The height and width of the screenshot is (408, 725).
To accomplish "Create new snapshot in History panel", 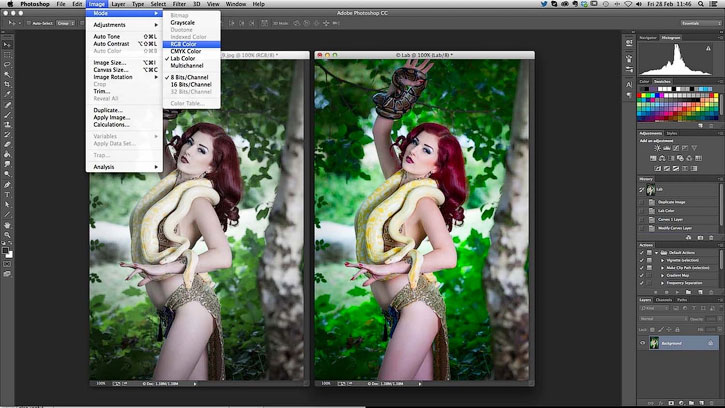I will coord(700,237).
